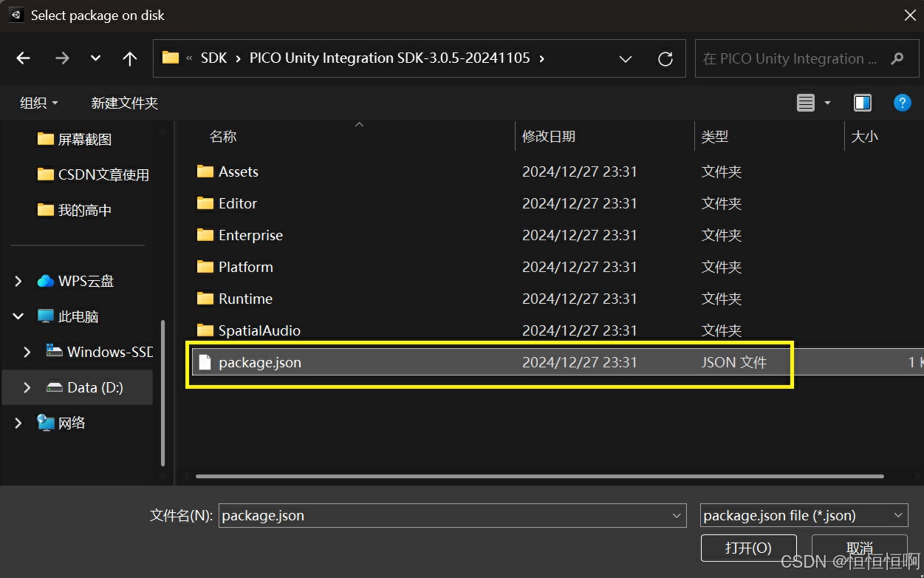Open the recent locations chevron
Image resolution: width=924 pixels, height=578 pixels.
coord(95,58)
